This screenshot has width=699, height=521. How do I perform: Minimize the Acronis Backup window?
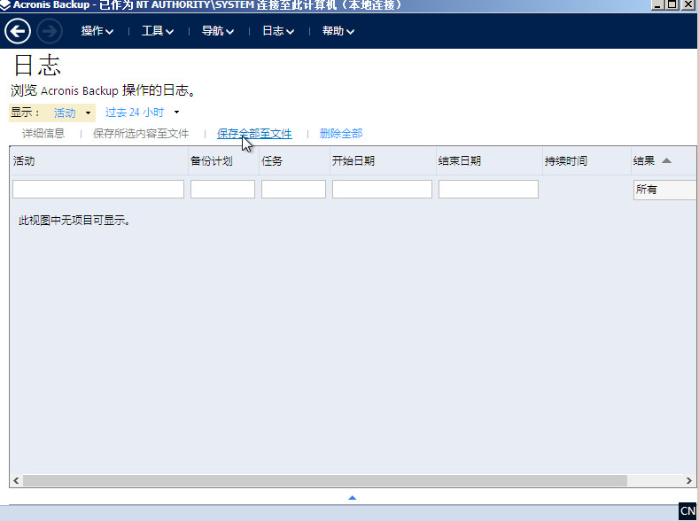click(x=657, y=5)
